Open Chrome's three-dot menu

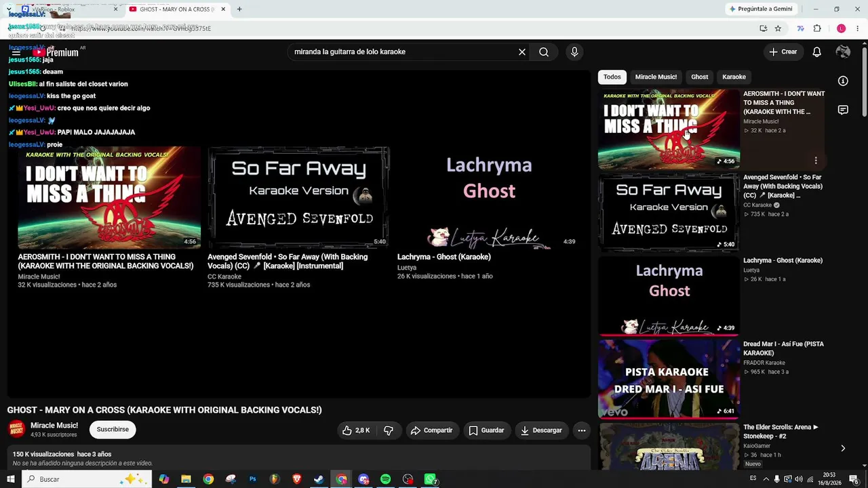coord(859,28)
